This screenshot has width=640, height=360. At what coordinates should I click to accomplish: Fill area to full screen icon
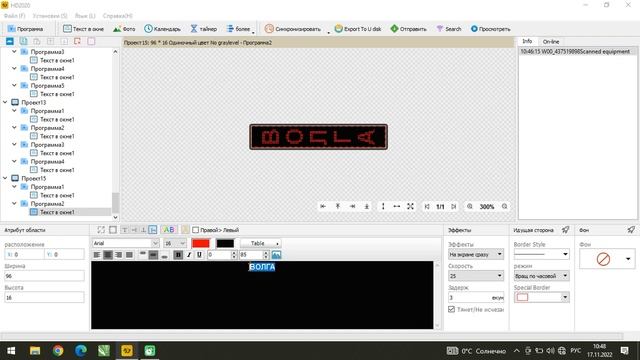[410, 207]
